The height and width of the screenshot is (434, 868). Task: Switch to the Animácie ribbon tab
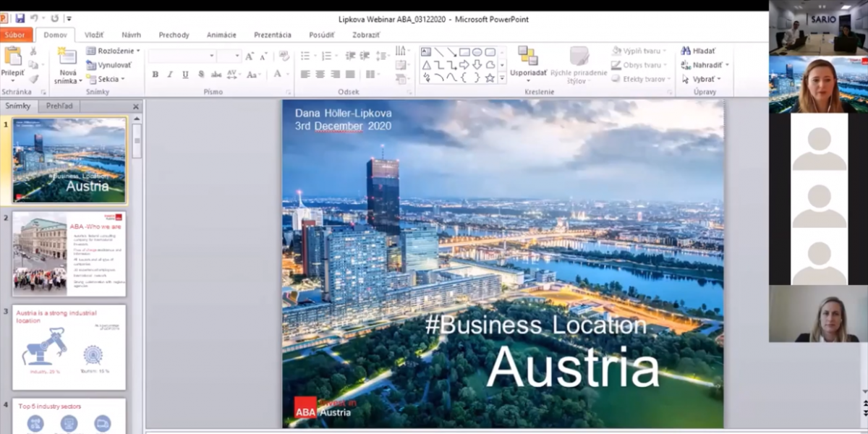(x=221, y=35)
